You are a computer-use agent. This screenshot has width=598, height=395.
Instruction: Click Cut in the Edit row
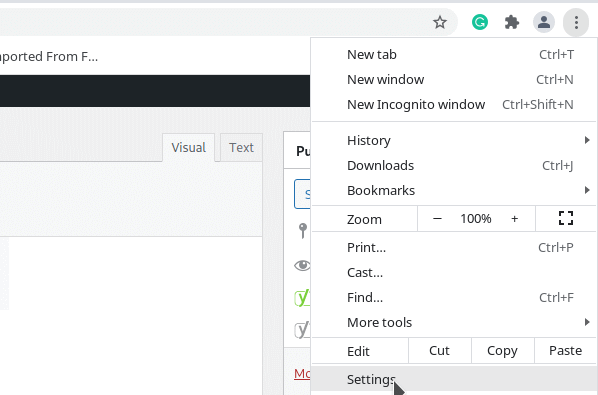click(439, 350)
